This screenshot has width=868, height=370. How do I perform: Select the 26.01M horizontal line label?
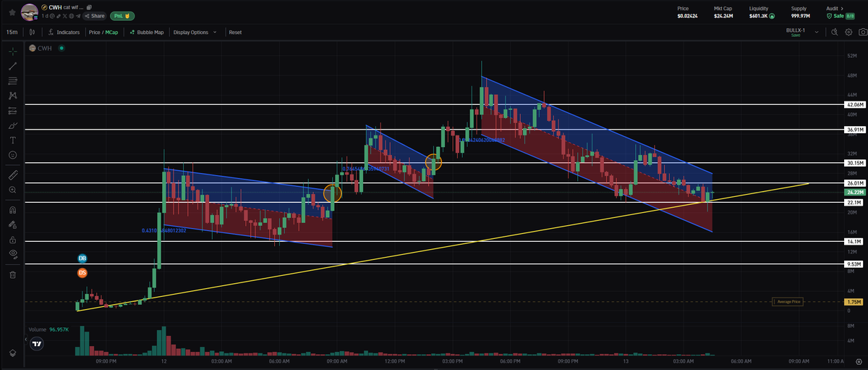tap(854, 183)
